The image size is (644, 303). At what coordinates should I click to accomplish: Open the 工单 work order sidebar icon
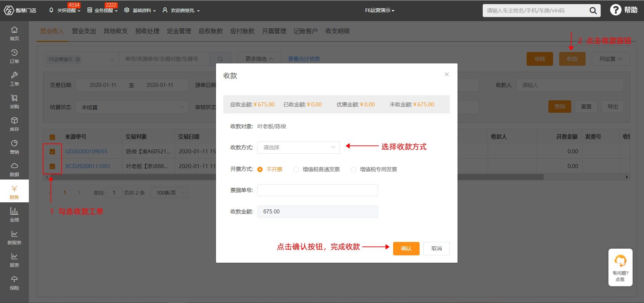click(14, 79)
